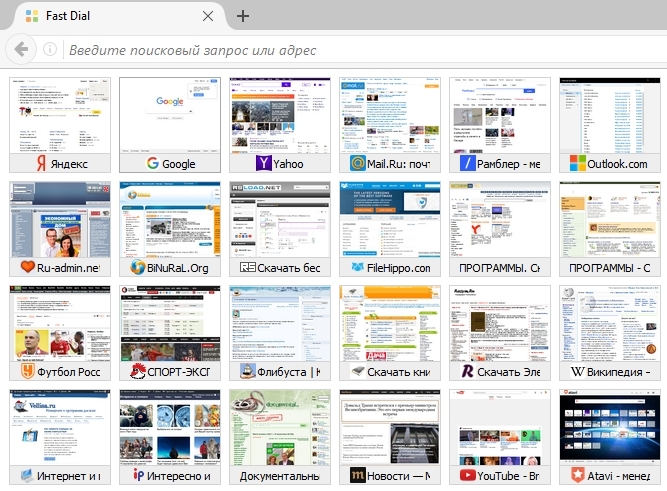This screenshot has height=491, width=667.
Task: Select the Fast Dial tab
Action: tap(112, 16)
